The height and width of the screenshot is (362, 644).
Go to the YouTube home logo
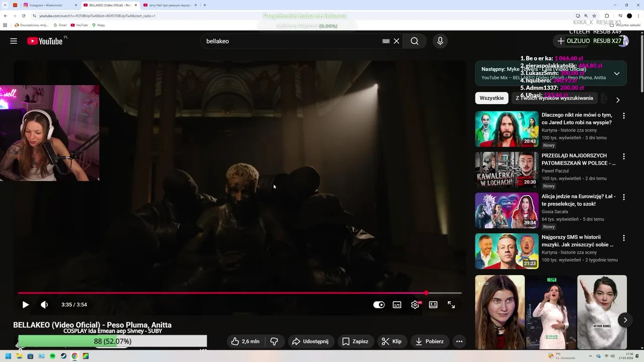[x=45, y=41]
